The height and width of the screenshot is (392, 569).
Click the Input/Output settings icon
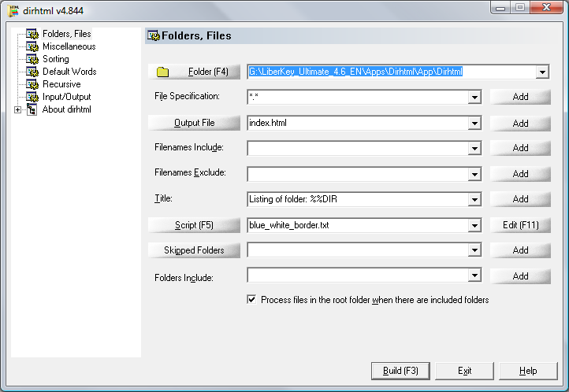coord(32,97)
